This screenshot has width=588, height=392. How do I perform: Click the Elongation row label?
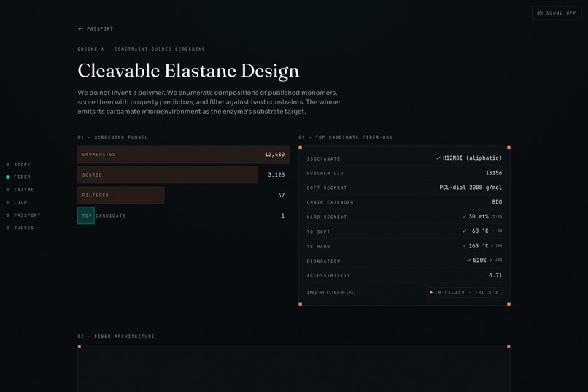tap(323, 261)
